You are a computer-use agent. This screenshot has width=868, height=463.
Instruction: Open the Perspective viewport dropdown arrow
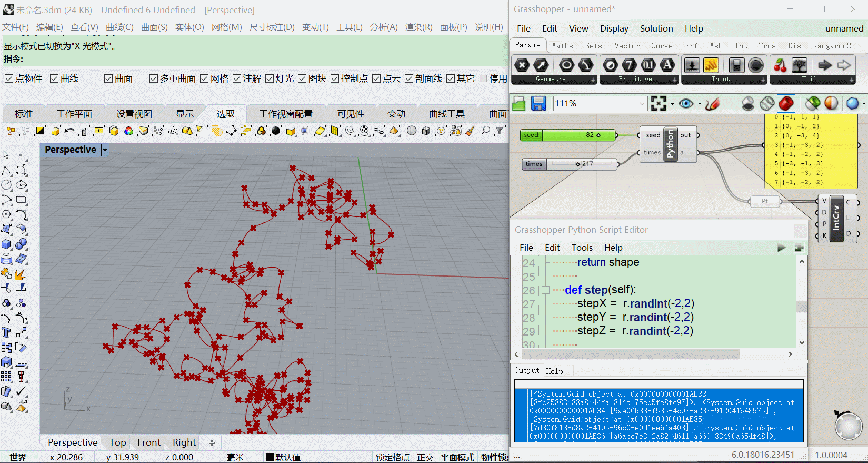pyautogui.click(x=105, y=150)
